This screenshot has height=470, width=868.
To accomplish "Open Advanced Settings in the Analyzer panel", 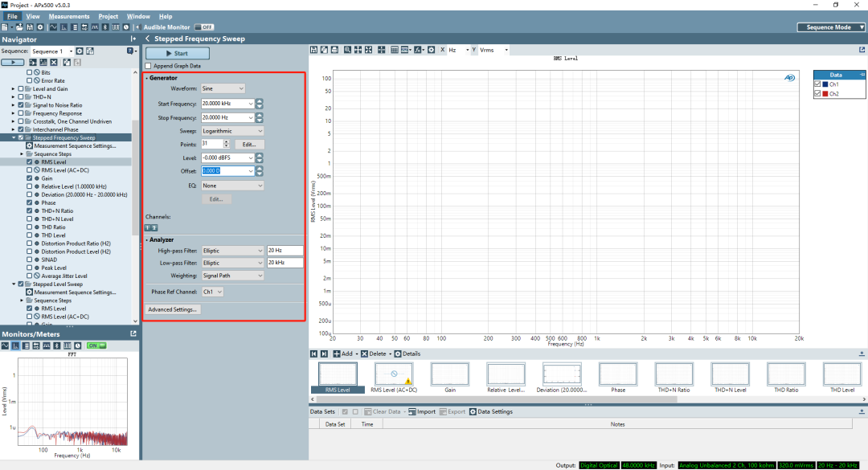I will (x=171, y=309).
